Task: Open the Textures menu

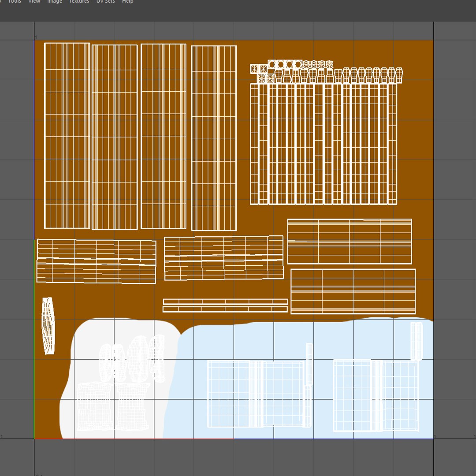Action: pos(79,1)
